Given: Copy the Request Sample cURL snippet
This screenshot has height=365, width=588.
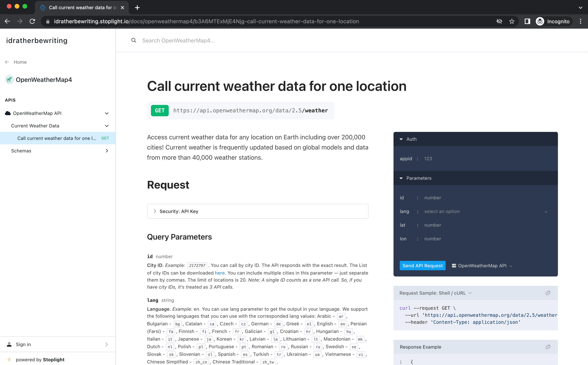Looking at the screenshot, I should [548, 293].
